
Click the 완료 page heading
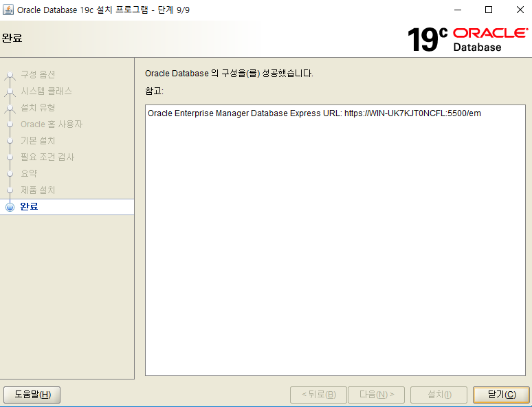(x=12, y=38)
